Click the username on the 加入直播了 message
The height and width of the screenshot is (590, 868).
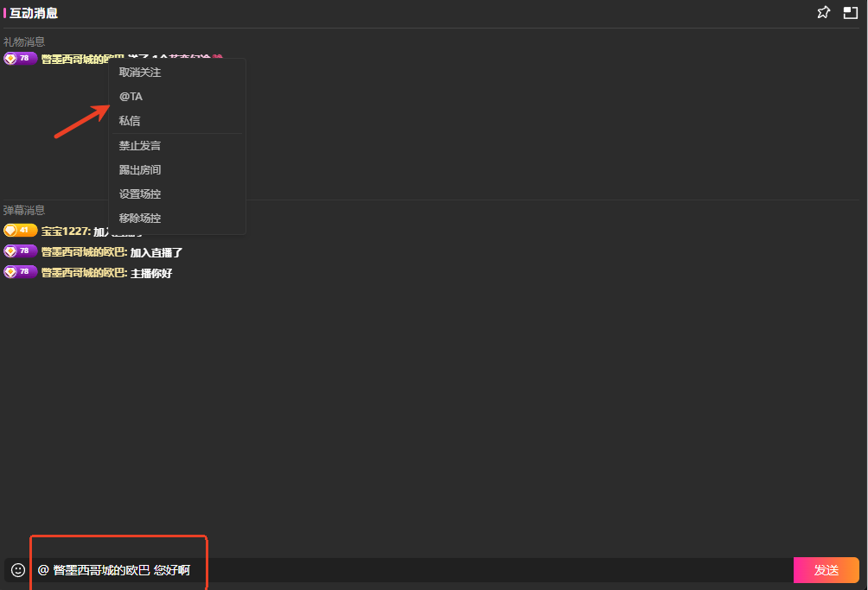83,252
